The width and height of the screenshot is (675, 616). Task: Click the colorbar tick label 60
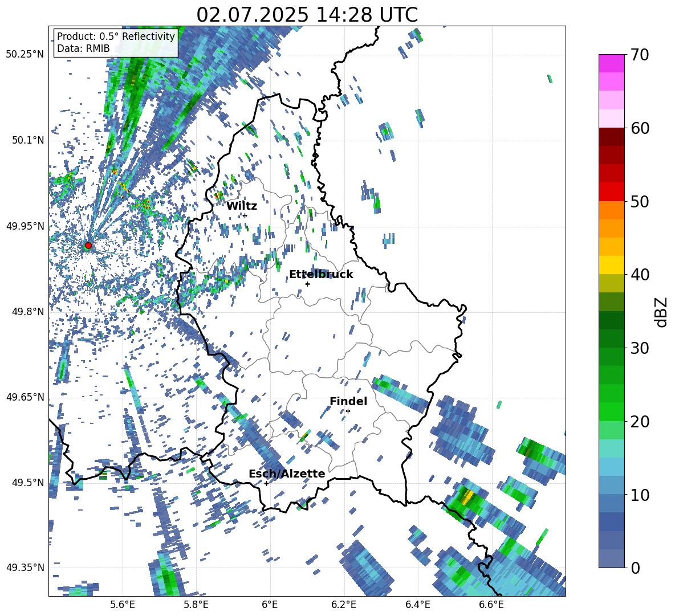[640, 128]
